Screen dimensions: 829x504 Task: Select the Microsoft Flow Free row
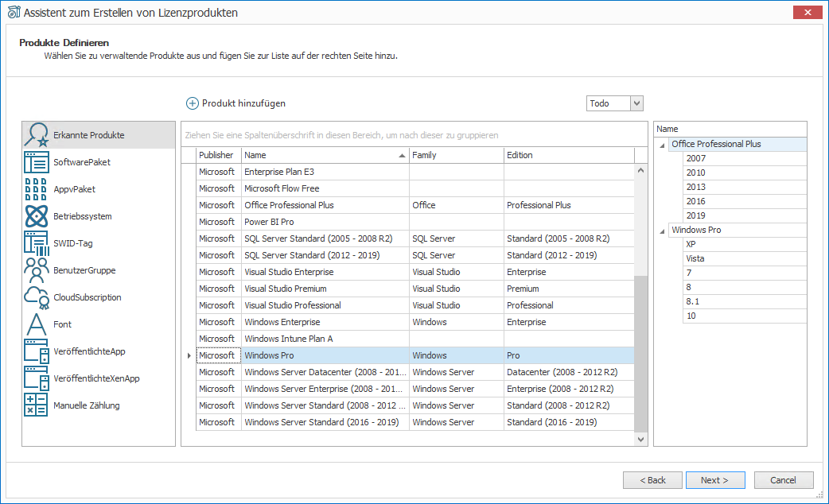415,188
